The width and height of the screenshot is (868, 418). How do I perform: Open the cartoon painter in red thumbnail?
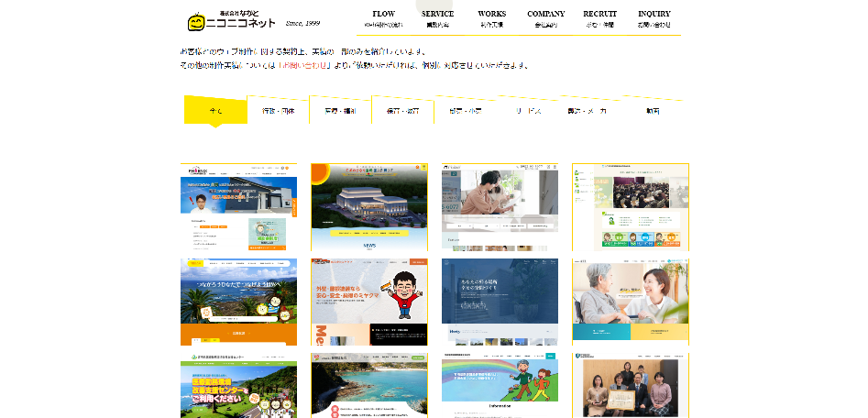tap(368, 302)
